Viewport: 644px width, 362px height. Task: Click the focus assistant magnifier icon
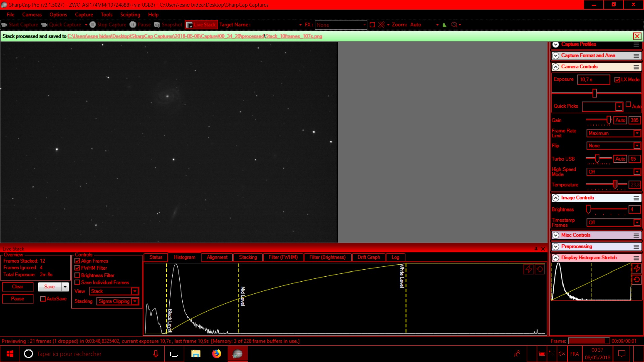454,25
